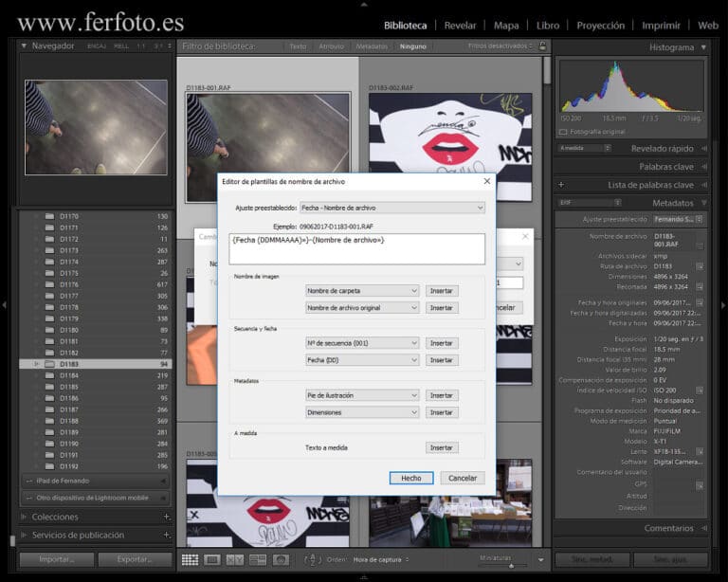Collapse the left panel with edge arrow
728x582 pixels.
click(x=4, y=305)
